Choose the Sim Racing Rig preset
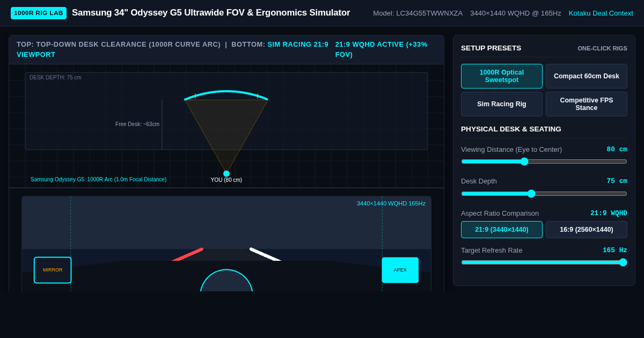Screen dimensions: 644x338 click(x=502, y=104)
